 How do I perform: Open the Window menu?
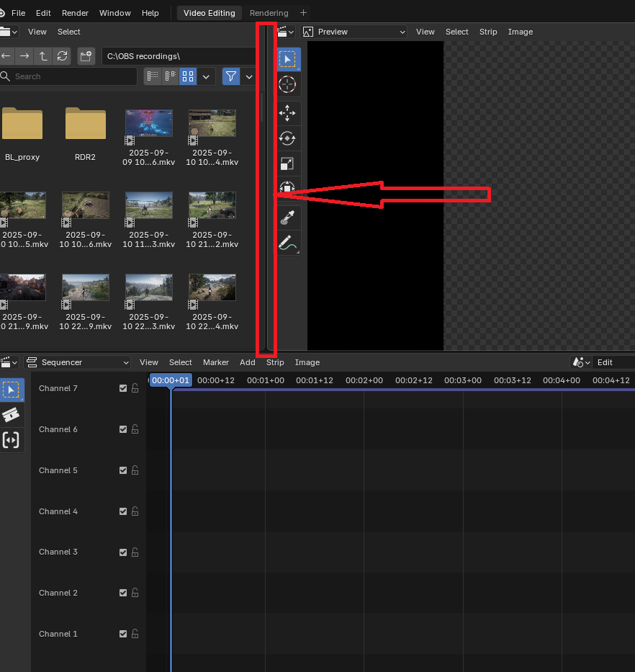pos(114,13)
